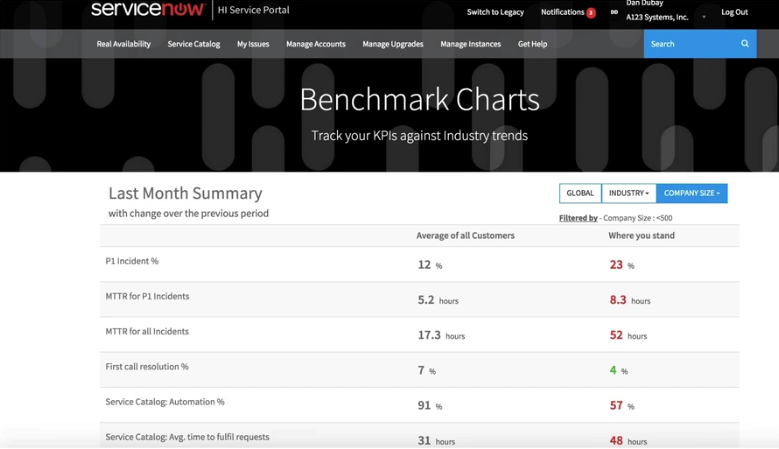Click the red 8.3 hours value
Image resolution: width=779 pixels, height=449 pixels.
pyautogui.click(x=630, y=300)
